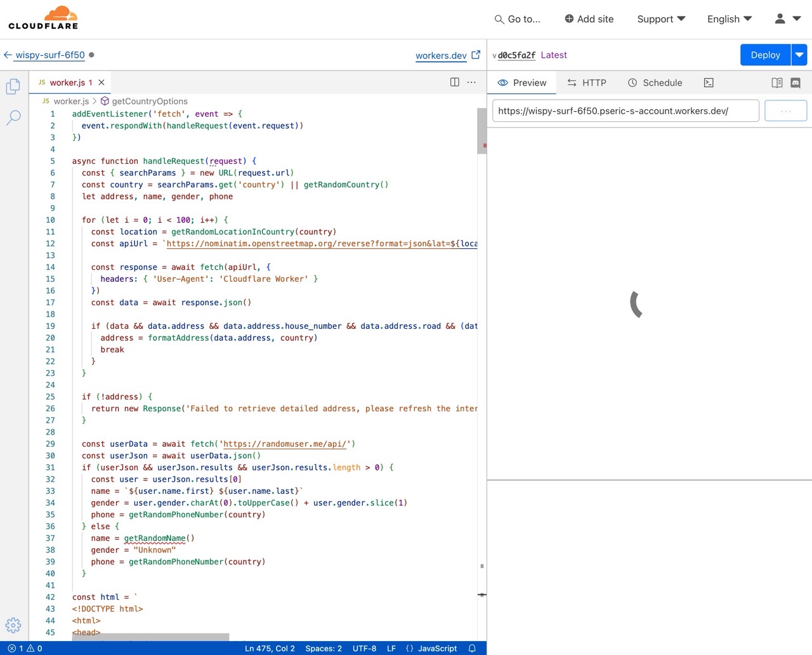Screen dimensions: 812x655
Task: Click the wispy-surf-6f50 worker name link
Action: [x=50, y=55]
